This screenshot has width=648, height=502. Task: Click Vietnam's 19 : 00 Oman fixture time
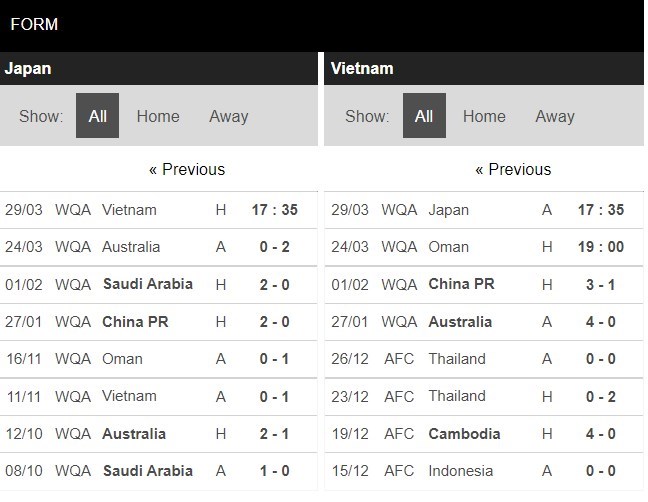coord(600,247)
